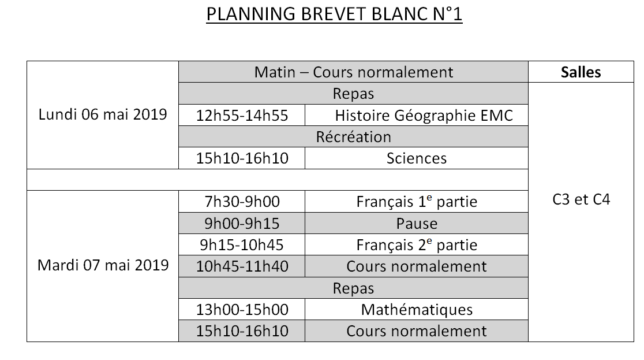Click the Salles column header
Image resolution: width=644 pixels, height=360 pixels.
point(581,72)
